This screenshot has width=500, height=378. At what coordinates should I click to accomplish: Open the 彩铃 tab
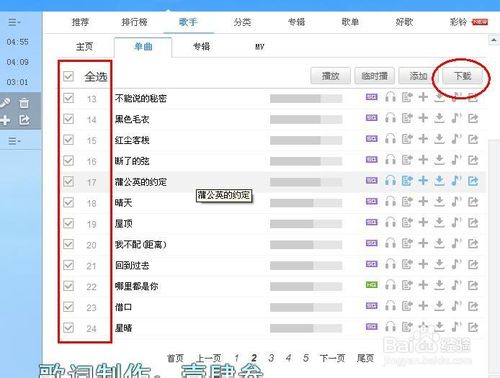(459, 22)
